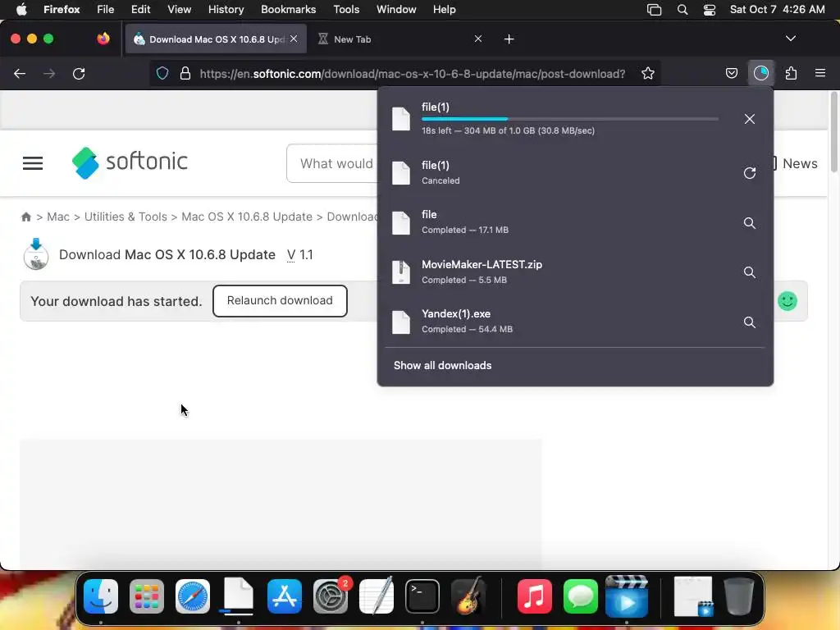The height and width of the screenshot is (630, 840).
Task: Open the Edit menu
Action: [140, 9]
